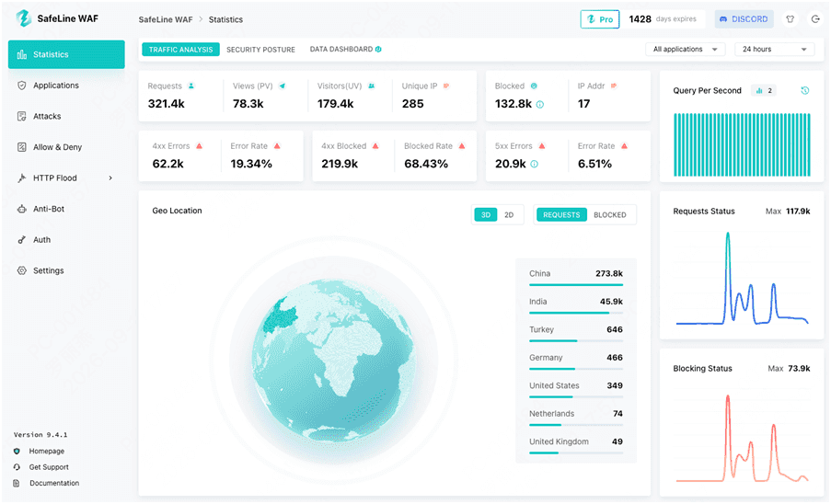Click the 3D globe visualization
The height and width of the screenshot is (504, 831).
point(333,361)
